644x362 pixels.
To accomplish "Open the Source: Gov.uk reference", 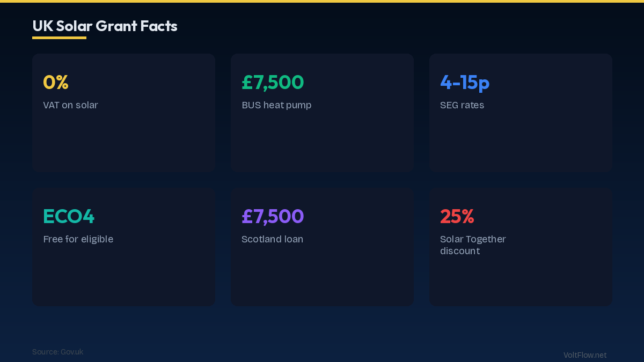I will click(57, 352).
